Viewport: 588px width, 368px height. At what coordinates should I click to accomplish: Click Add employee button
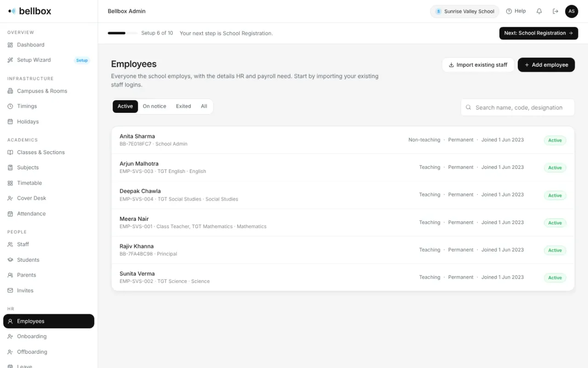pos(546,65)
